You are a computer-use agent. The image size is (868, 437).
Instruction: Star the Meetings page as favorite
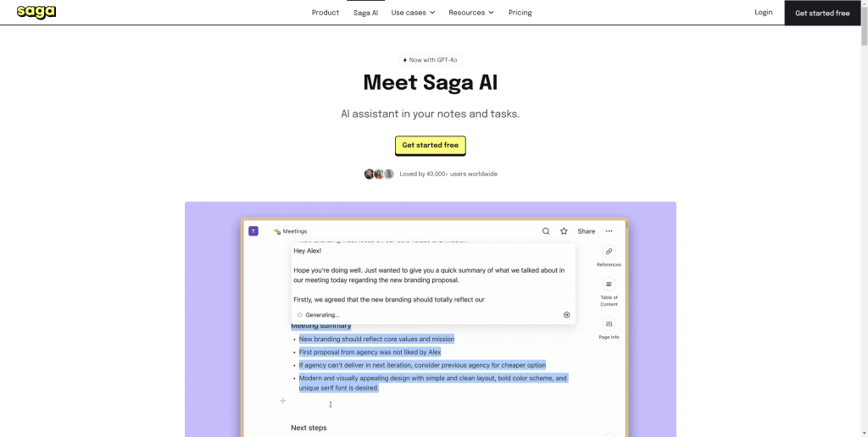point(564,231)
